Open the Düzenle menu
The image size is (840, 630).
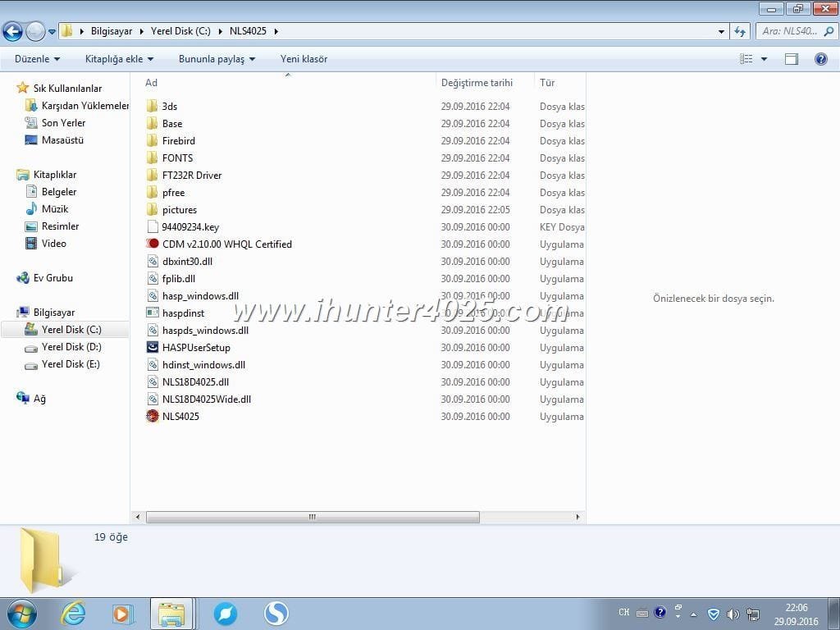click(x=37, y=59)
